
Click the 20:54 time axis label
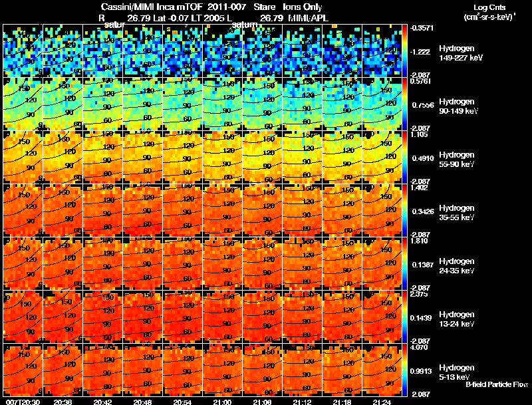coord(182,402)
